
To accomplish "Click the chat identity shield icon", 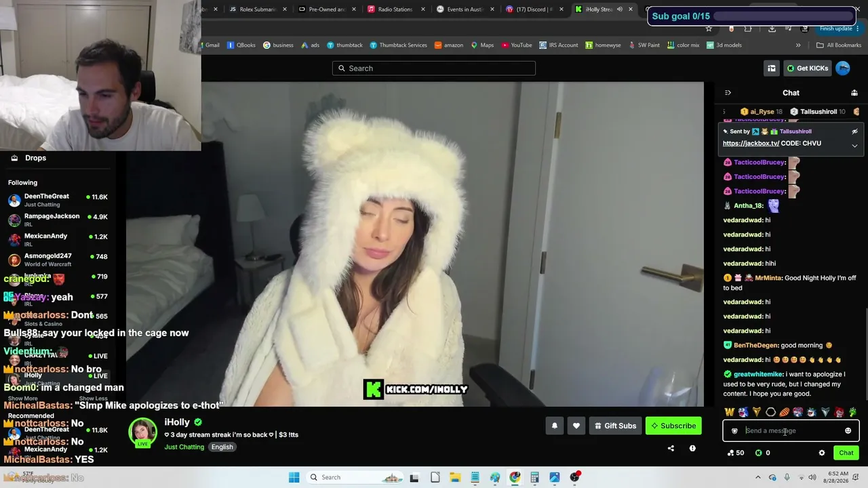I will pos(734,431).
